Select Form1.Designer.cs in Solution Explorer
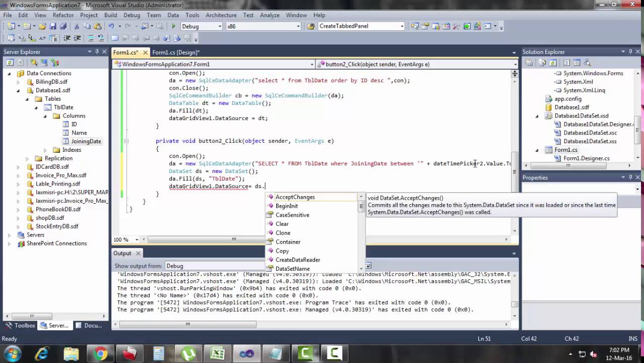This screenshot has width=644, height=363. click(586, 158)
